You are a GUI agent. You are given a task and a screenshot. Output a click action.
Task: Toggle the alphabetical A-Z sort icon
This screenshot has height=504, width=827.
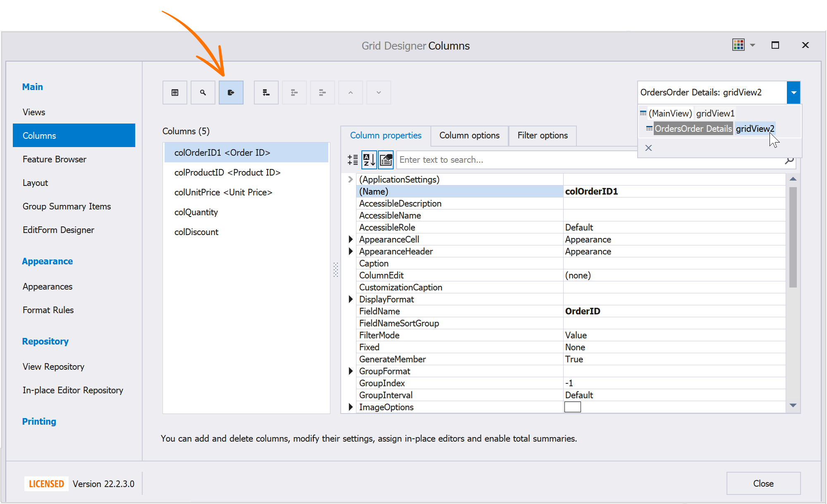click(x=369, y=160)
